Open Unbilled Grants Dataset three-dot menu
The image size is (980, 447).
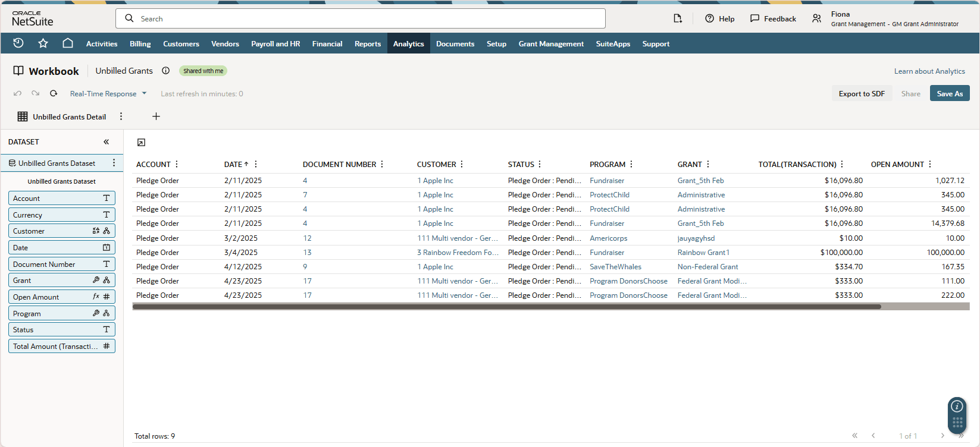[114, 163]
